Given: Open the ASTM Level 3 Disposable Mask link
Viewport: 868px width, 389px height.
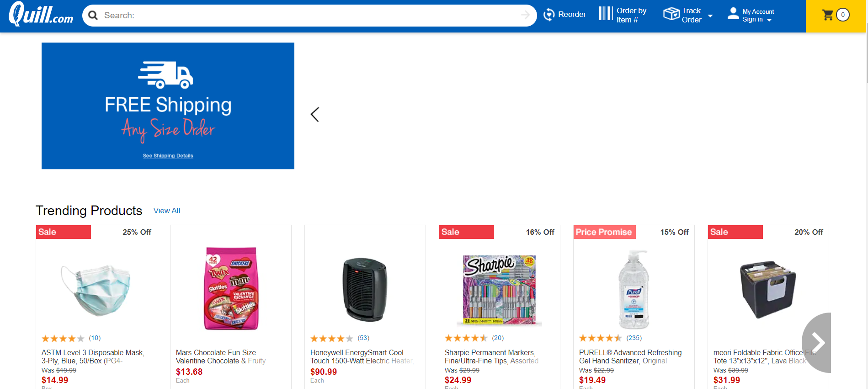Looking at the screenshot, I should coord(93,357).
